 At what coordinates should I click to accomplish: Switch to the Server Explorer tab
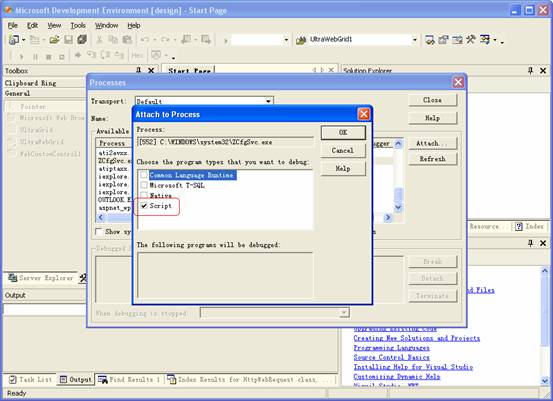point(41,278)
